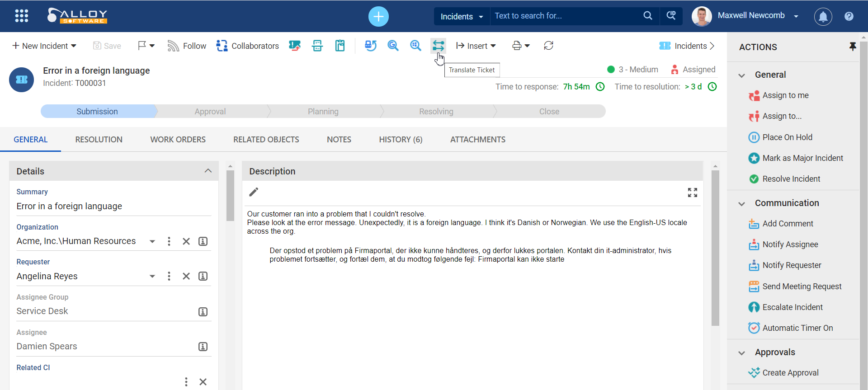Expand description to full screen
The width and height of the screenshot is (868, 390).
tap(692, 193)
